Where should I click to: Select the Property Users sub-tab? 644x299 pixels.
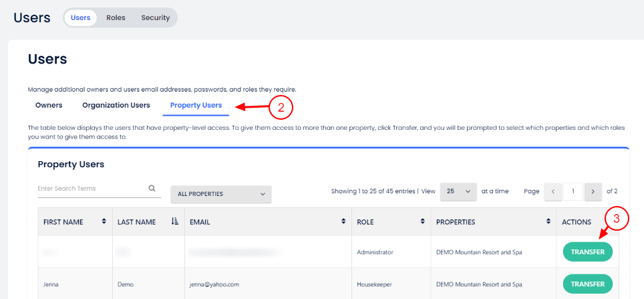196,105
